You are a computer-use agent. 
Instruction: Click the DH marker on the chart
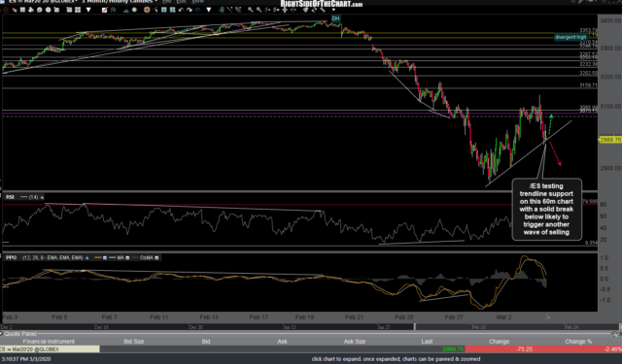point(335,18)
